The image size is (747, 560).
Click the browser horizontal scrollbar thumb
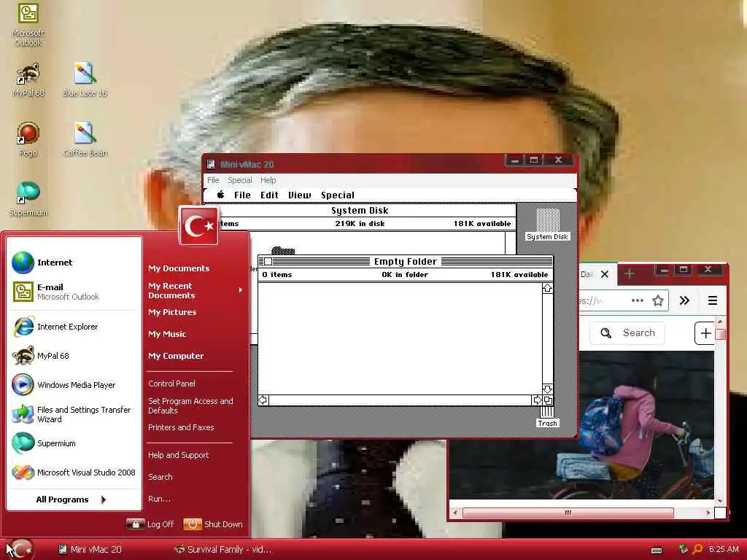pyautogui.click(x=568, y=513)
